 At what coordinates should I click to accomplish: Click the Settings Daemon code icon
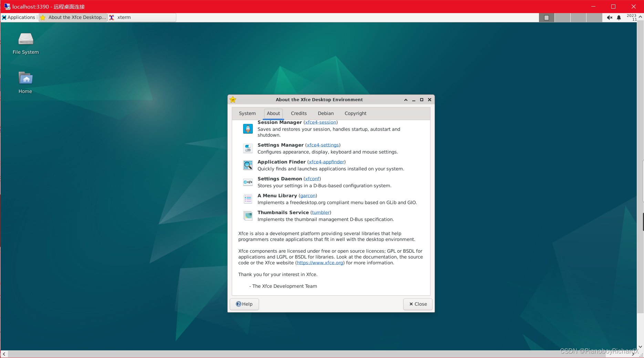[248, 182]
